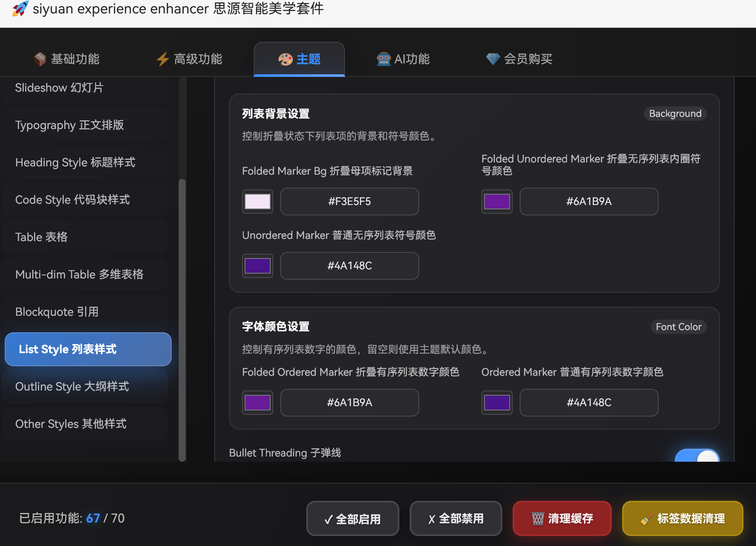Click the Folded Ordered Marker 折叠有序列表数字颜色 label

[x=351, y=372]
